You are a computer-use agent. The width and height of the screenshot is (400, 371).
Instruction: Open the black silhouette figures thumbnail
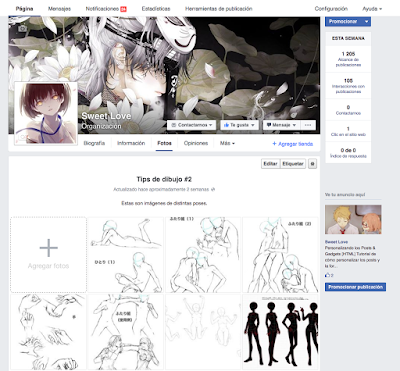coord(280,332)
